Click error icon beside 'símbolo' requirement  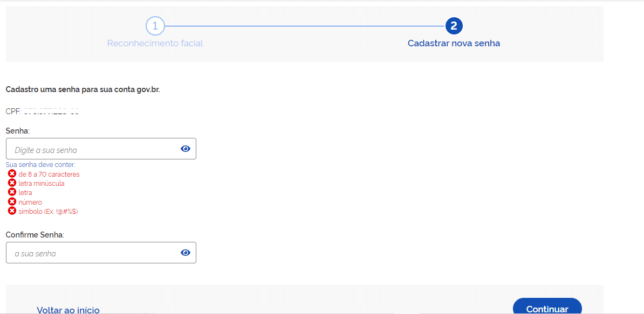click(x=12, y=211)
